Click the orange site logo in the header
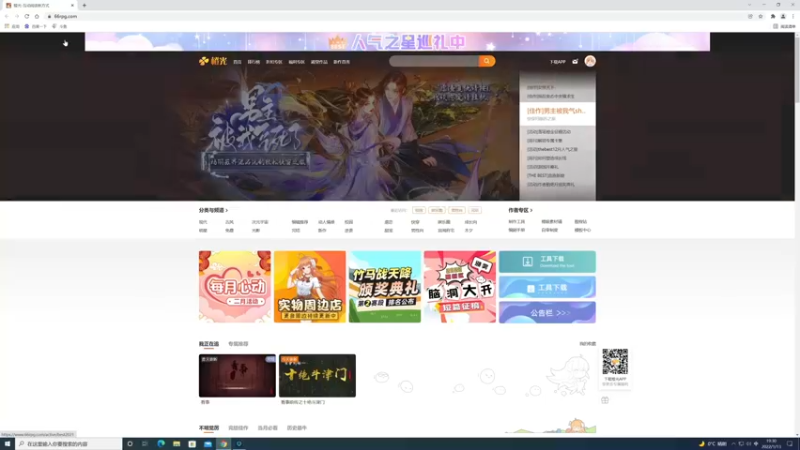Viewport: 800px width, 450px height. [x=213, y=61]
